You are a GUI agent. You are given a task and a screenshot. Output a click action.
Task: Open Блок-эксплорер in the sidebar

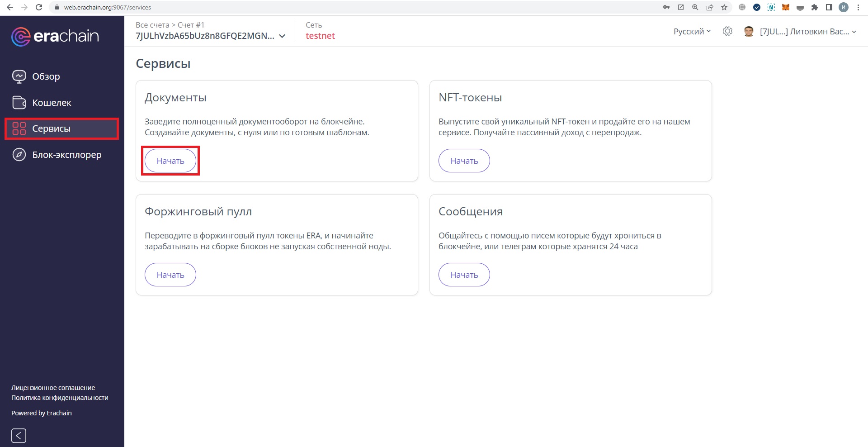(x=66, y=155)
